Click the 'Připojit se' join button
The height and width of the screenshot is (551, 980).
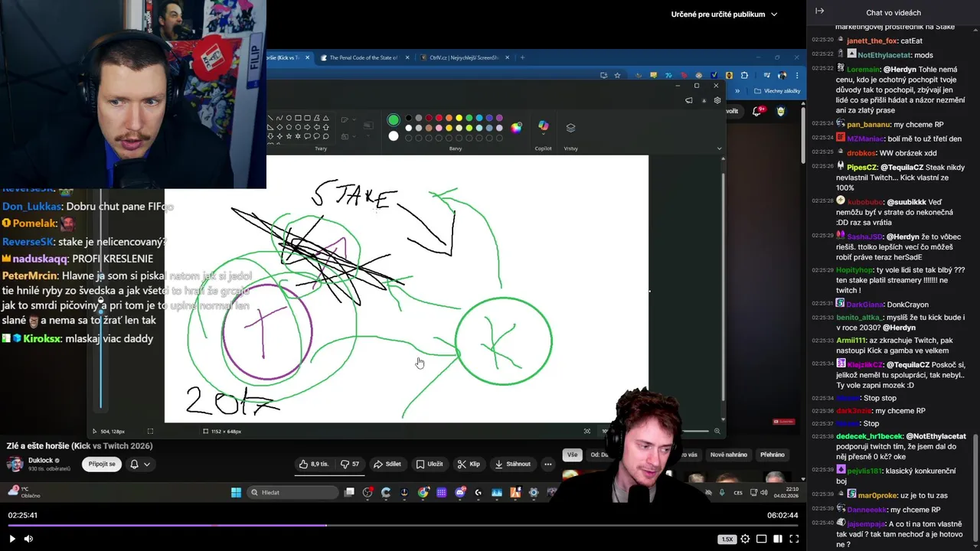click(x=102, y=464)
